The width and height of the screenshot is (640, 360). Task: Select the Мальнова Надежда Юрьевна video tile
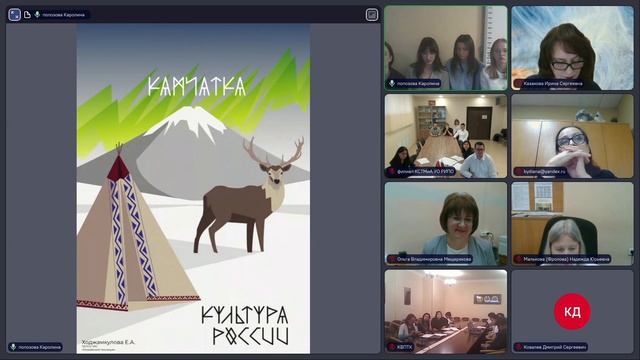coord(572,224)
